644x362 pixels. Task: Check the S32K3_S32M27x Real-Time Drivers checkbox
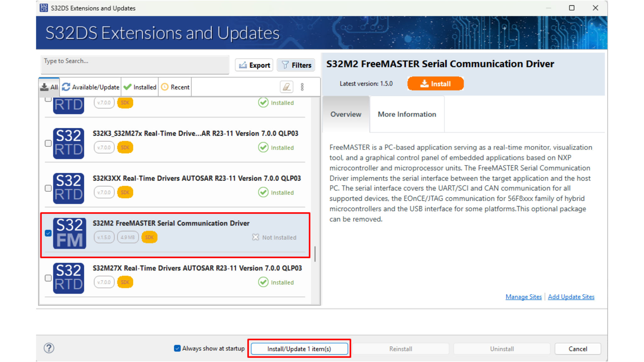pyautogui.click(x=48, y=143)
